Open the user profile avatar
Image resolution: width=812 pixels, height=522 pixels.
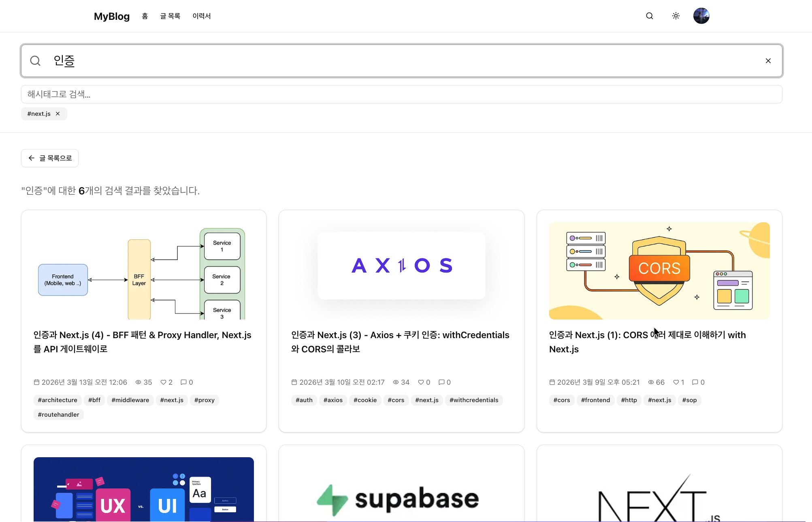coord(701,16)
